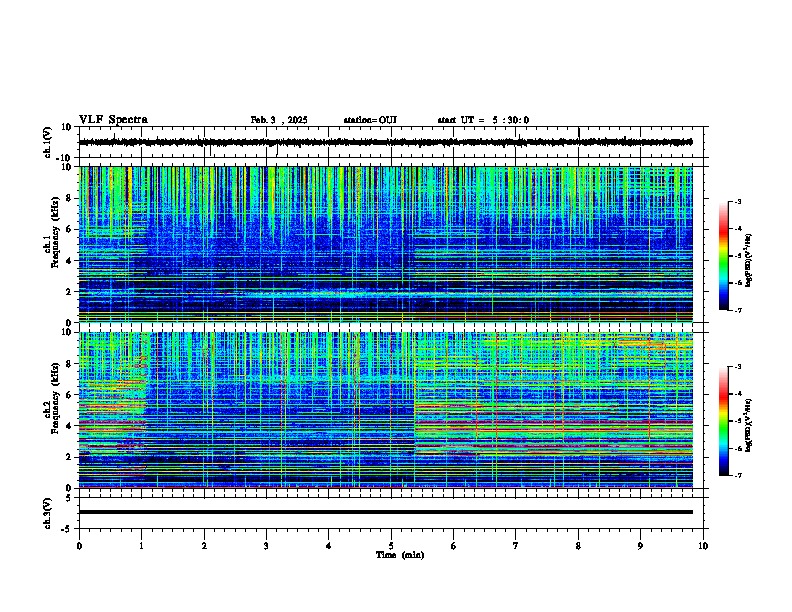Viewport: 792px width, 612px height.
Task: Click the ch.2 color bar "-4" label
Action: coord(738,394)
